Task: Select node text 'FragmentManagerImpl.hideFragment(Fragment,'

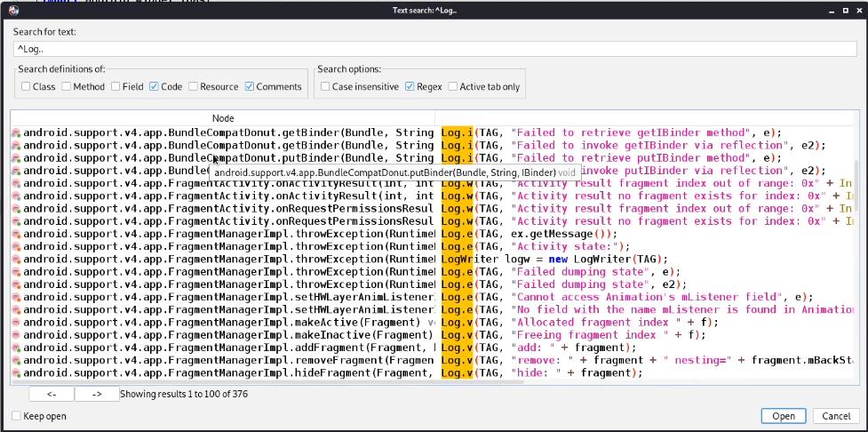Action: pyautogui.click(x=300, y=373)
